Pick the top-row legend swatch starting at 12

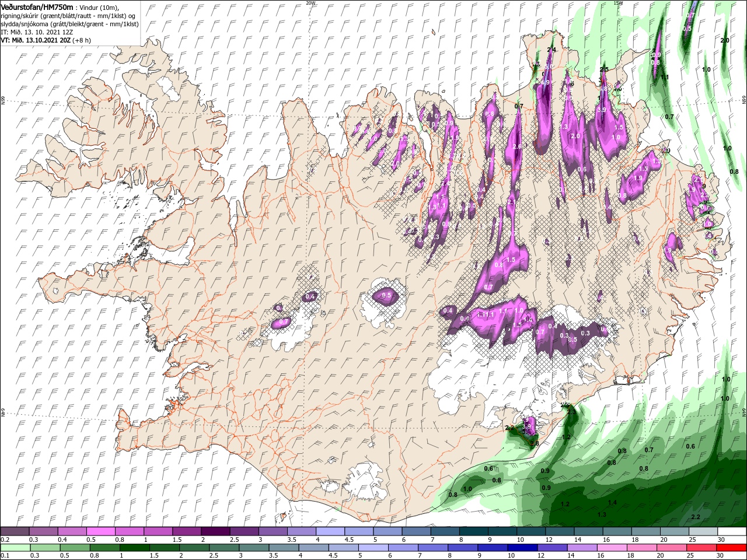pyautogui.click(x=559, y=531)
